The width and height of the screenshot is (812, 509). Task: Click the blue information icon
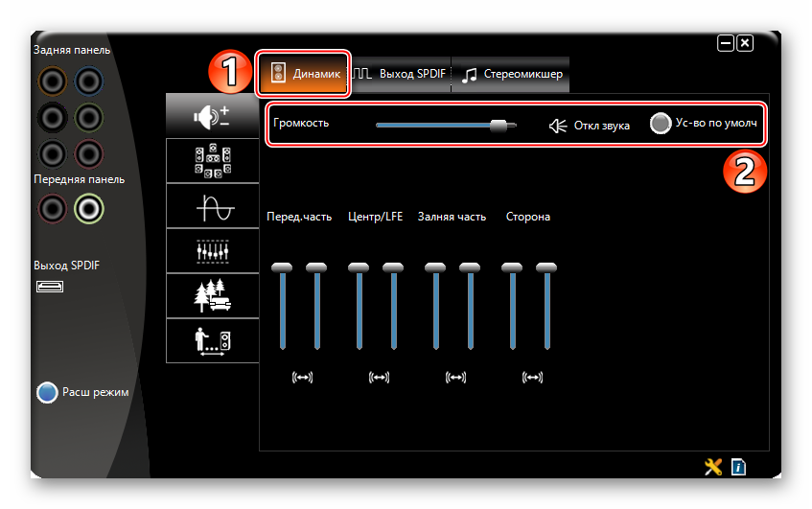coord(738,467)
